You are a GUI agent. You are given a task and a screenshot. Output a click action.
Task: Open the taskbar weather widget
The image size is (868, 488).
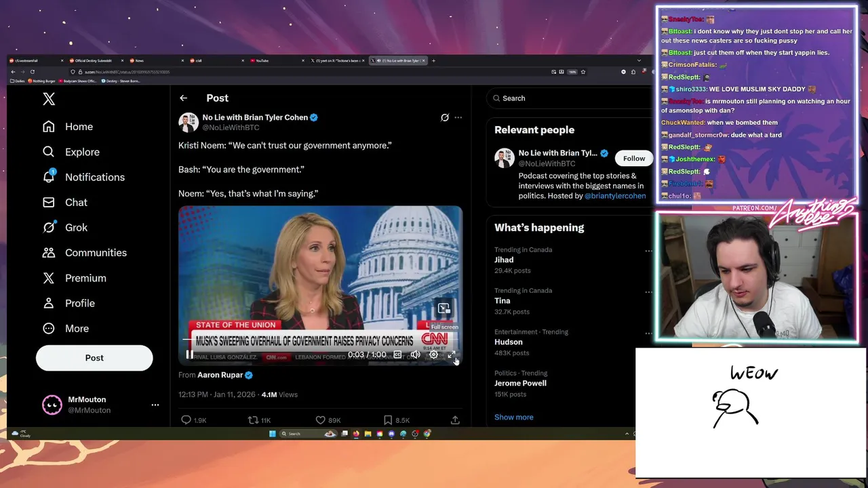(22, 434)
